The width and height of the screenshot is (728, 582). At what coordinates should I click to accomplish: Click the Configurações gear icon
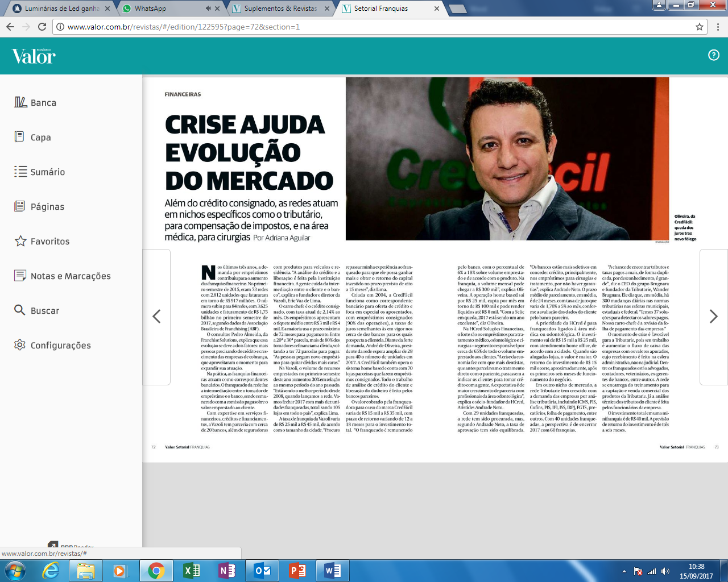(x=20, y=345)
